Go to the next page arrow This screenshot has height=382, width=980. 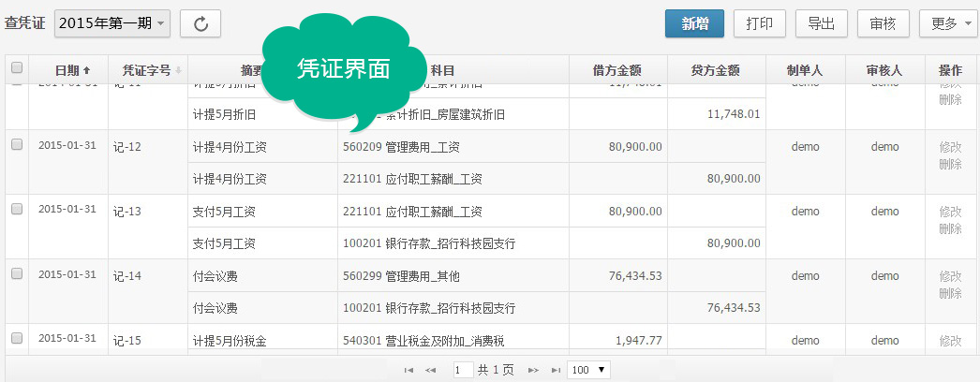click(x=533, y=370)
